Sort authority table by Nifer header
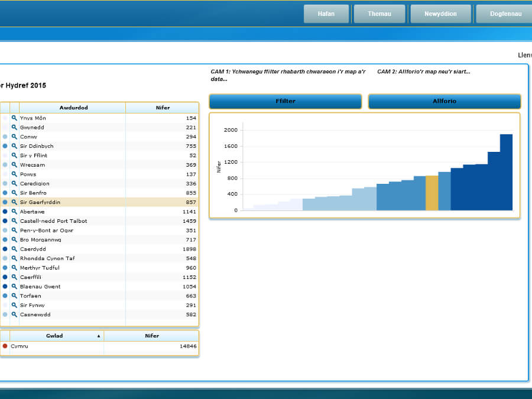532x399 pixels. click(x=163, y=108)
